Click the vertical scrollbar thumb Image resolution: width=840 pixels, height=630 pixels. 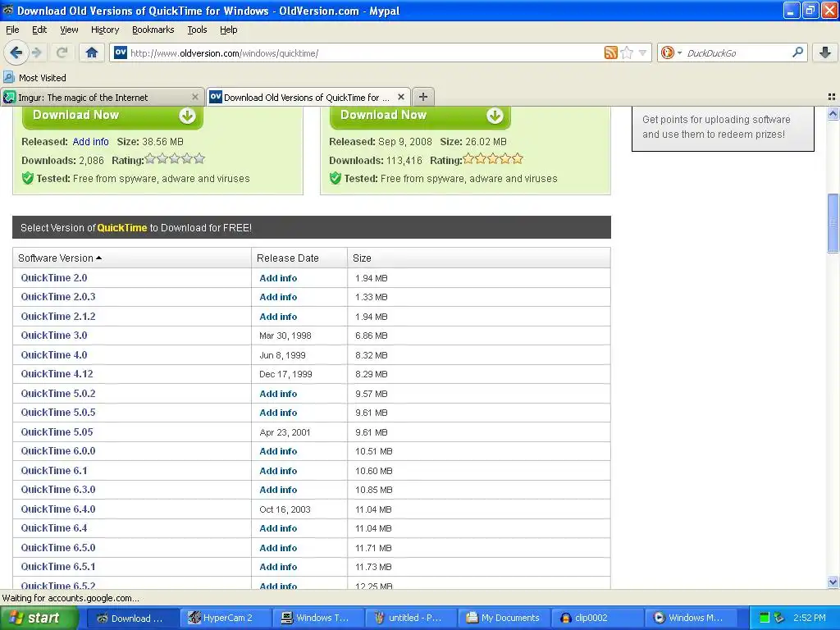click(833, 222)
